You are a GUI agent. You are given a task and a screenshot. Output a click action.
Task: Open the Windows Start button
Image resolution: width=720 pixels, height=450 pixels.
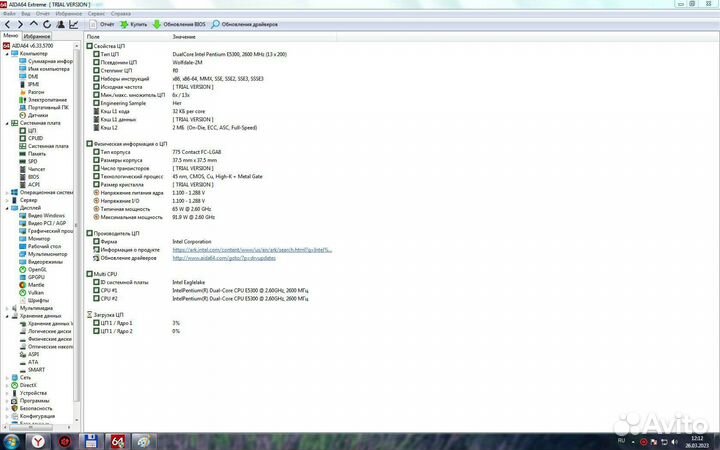pos(11,441)
